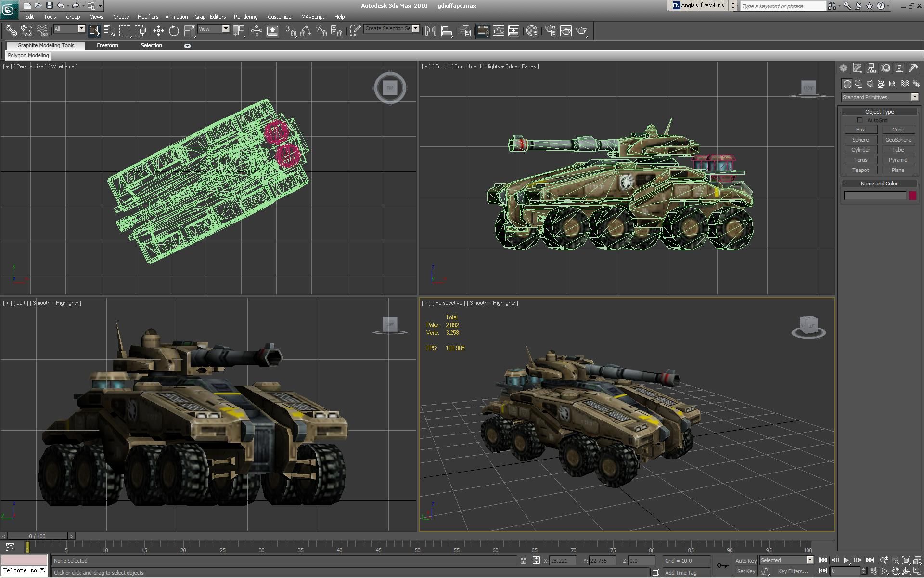Switch to the Freeform ribbon tab
924x578 pixels.
(x=107, y=45)
